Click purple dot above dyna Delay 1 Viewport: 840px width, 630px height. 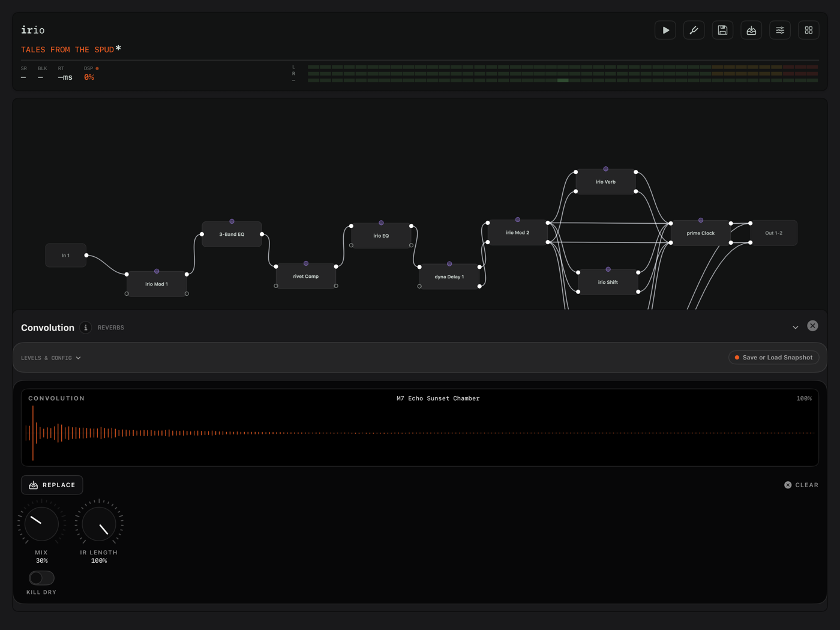click(449, 264)
